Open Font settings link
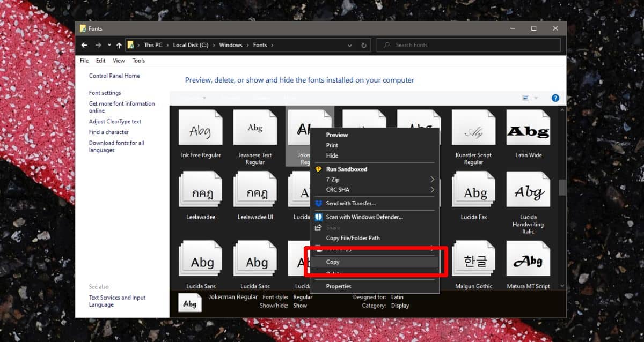Screen dimensions: 644x342 coord(105,93)
